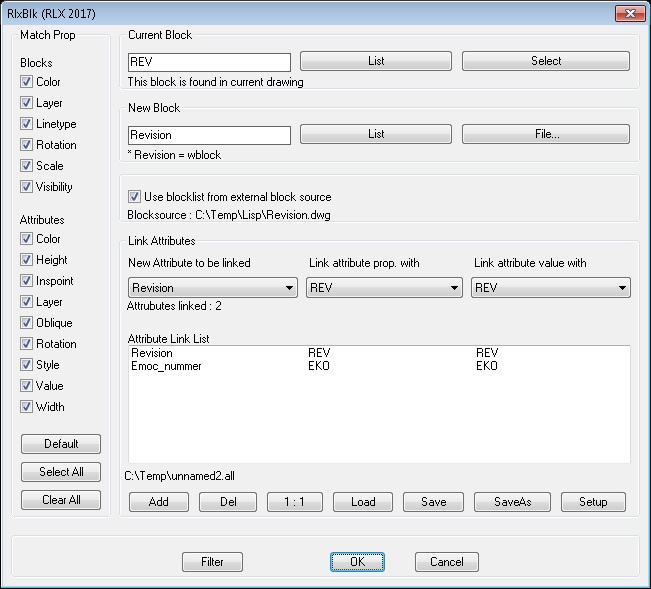
Task: Expand the Link attribute prop. with dropdown
Action: pyautogui.click(x=384, y=288)
